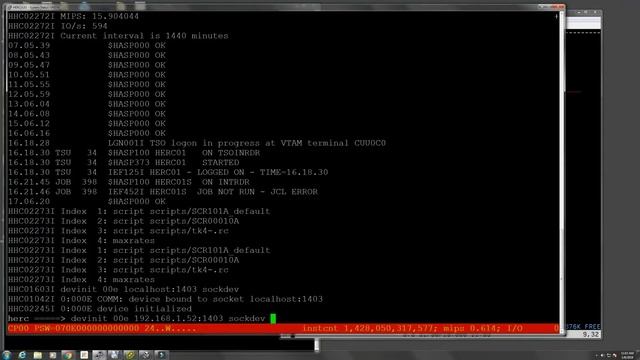
Task: Select the 10.05.51 $HASP000 OK line
Action: 87,75
